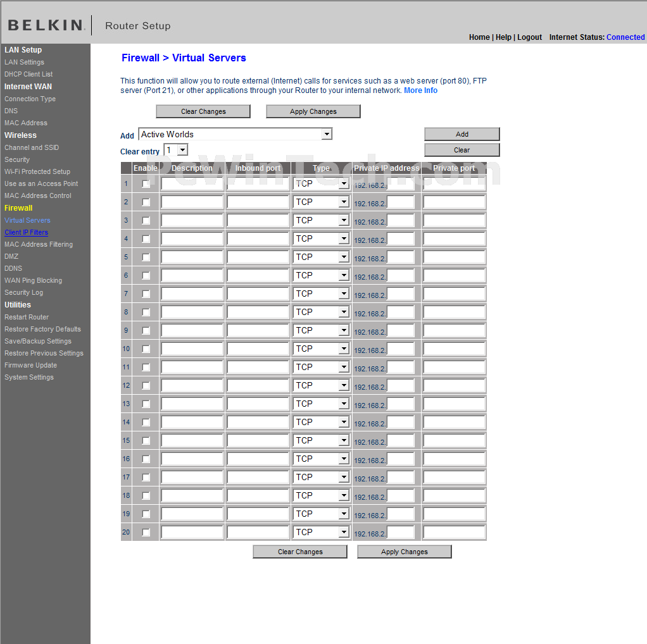The height and width of the screenshot is (644, 647).
Task: Open Channel and SSID settings
Action: tap(32, 147)
